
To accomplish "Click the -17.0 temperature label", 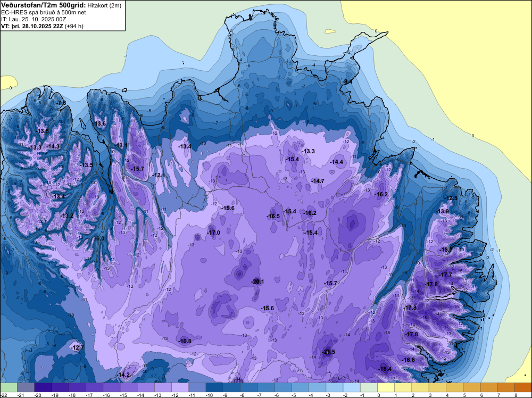I will coord(213,233).
